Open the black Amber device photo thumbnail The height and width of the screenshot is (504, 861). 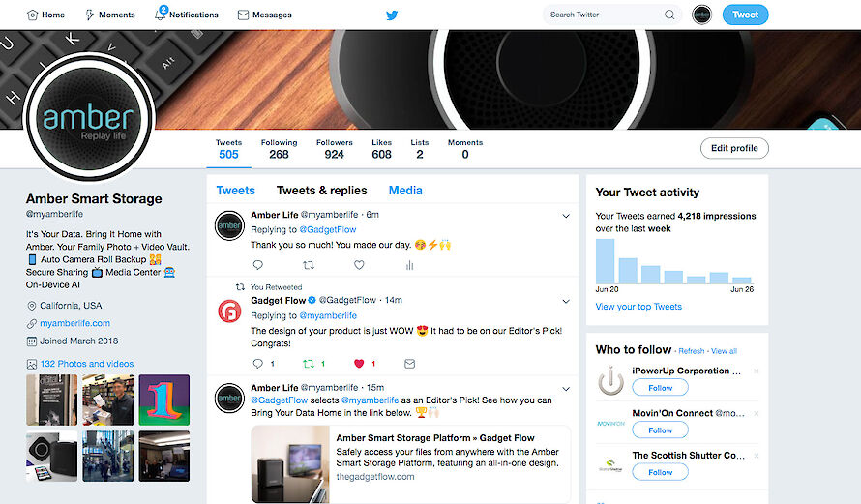(x=51, y=457)
